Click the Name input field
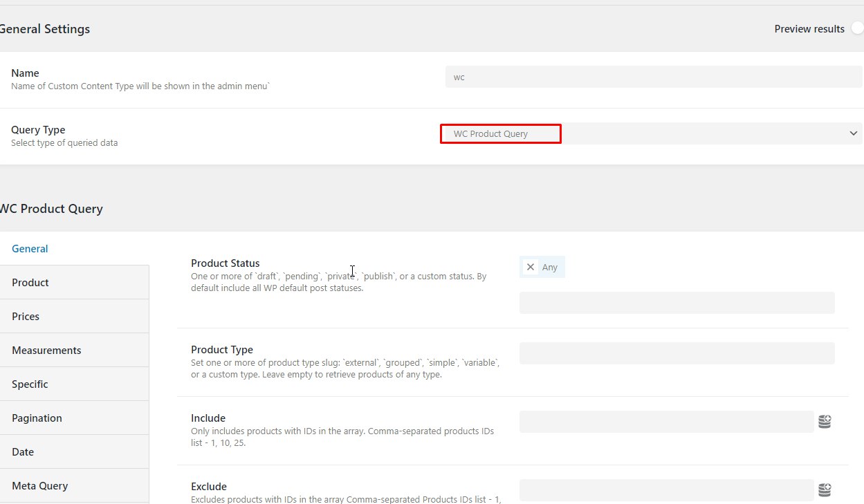The height and width of the screenshot is (504, 864). (654, 77)
